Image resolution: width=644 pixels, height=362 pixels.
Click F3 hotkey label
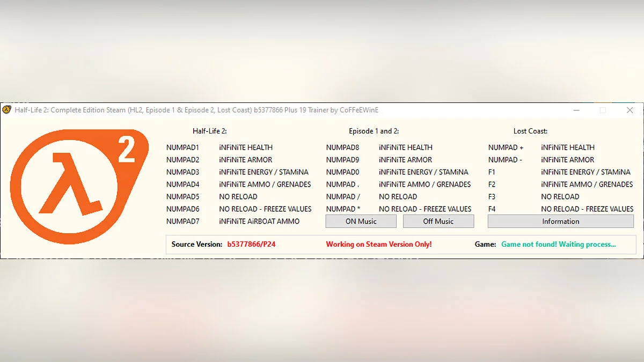[x=492, y=197]
